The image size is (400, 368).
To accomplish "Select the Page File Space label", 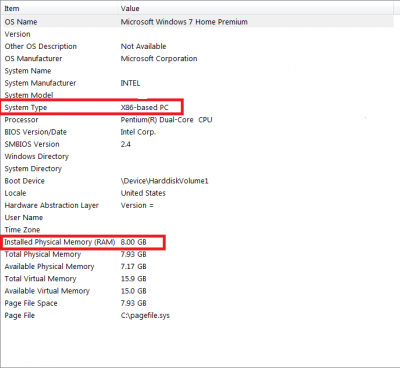I will tap(31, 303).
